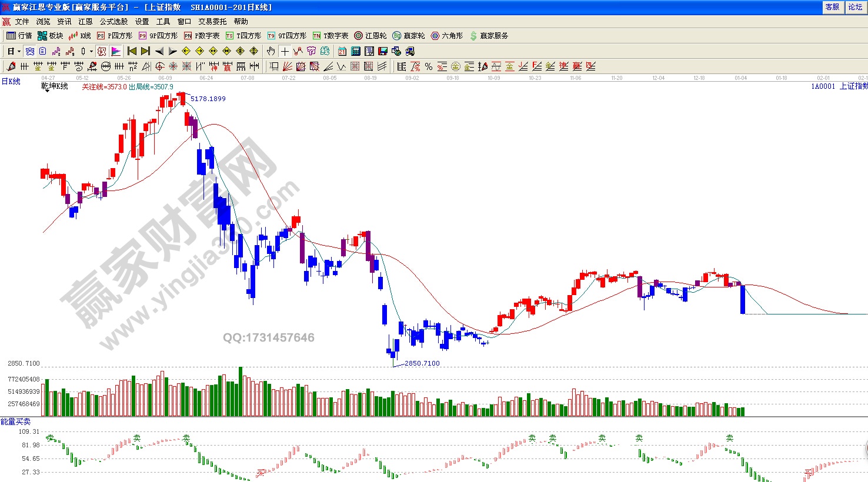Open the 公式选股 menu
The width and height of the screenshot is (868, 482).
(113, 21)
